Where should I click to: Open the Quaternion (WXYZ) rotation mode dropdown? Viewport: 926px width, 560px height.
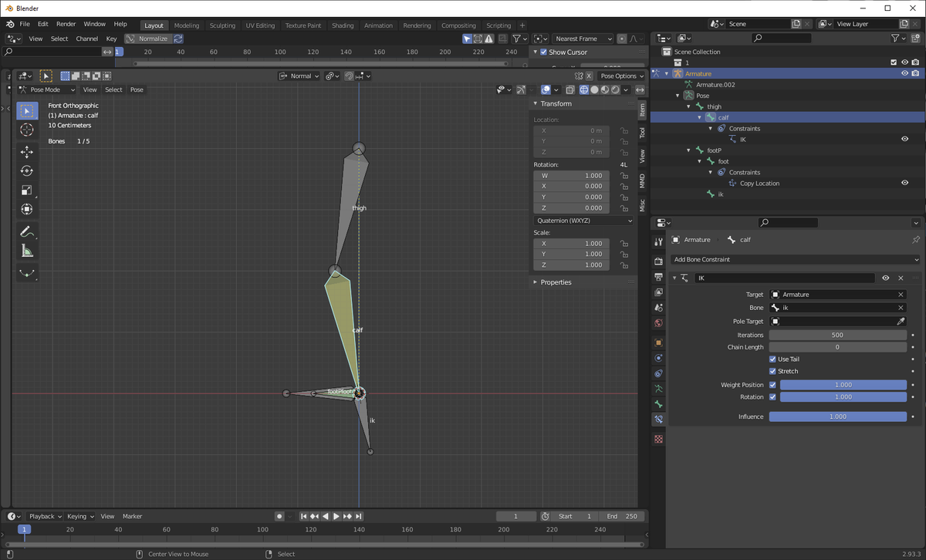coord(583,221)
